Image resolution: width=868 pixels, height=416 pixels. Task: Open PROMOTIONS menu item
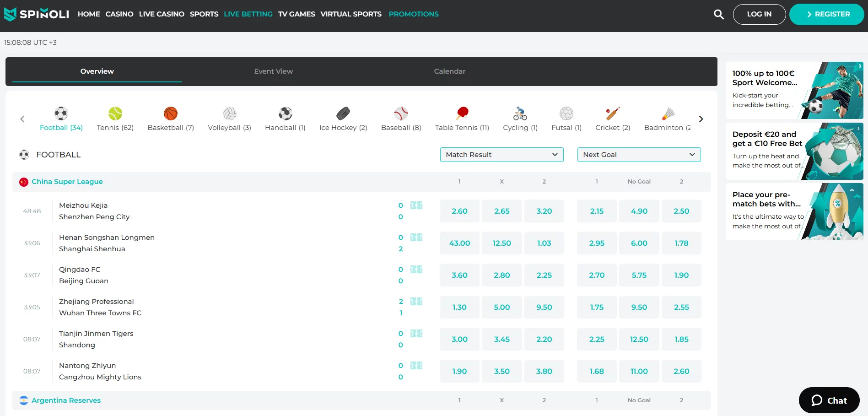414,14
